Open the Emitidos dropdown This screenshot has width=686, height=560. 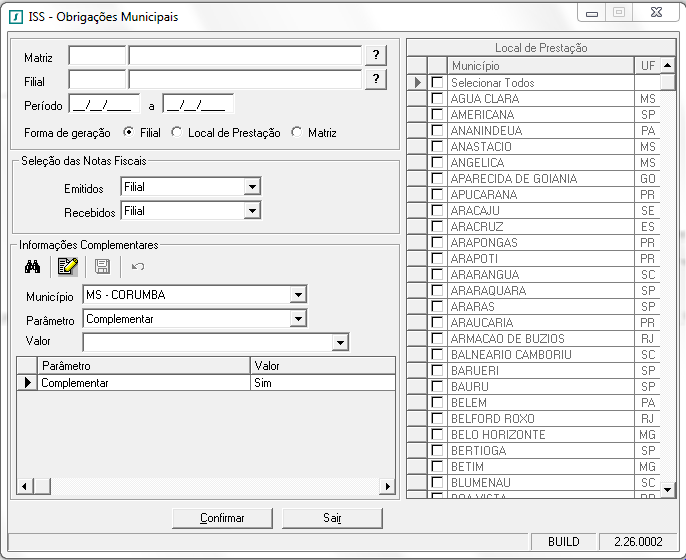[252, 187]
